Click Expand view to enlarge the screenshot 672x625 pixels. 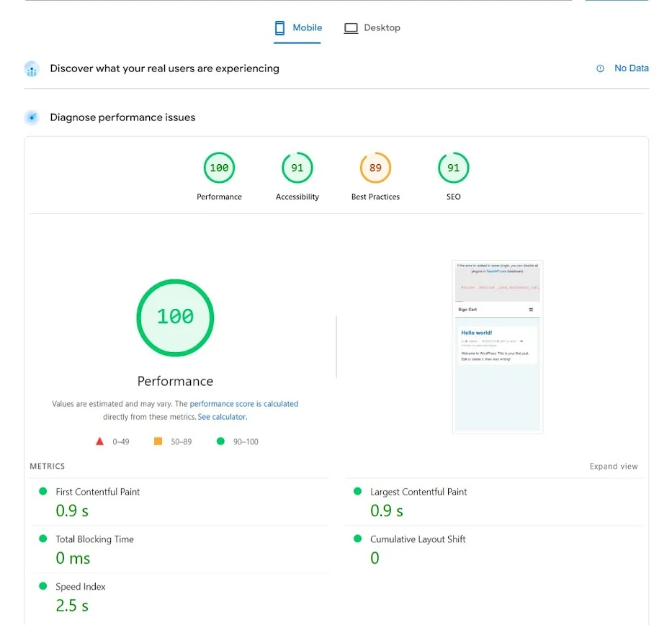tap(613, 466)
